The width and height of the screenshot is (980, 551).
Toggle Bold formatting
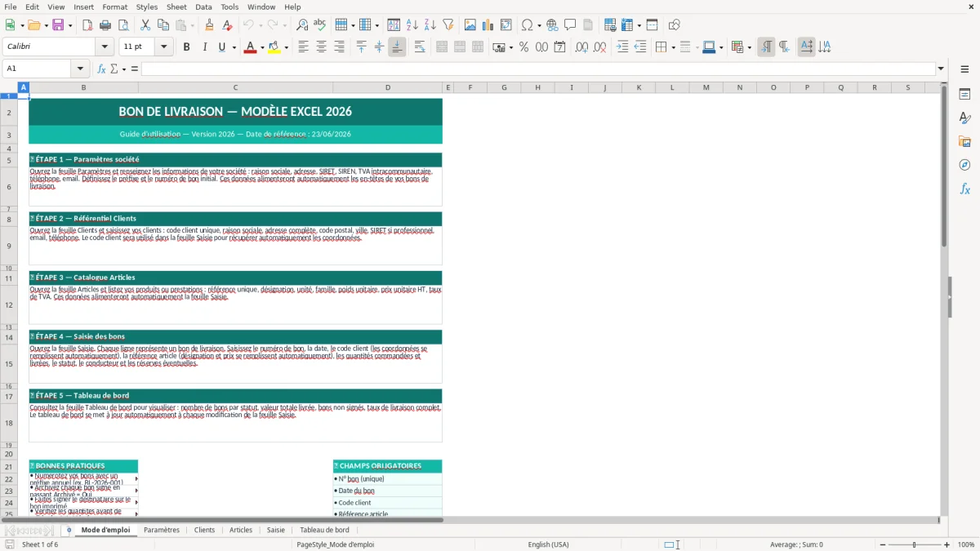(x=187, y=47)
